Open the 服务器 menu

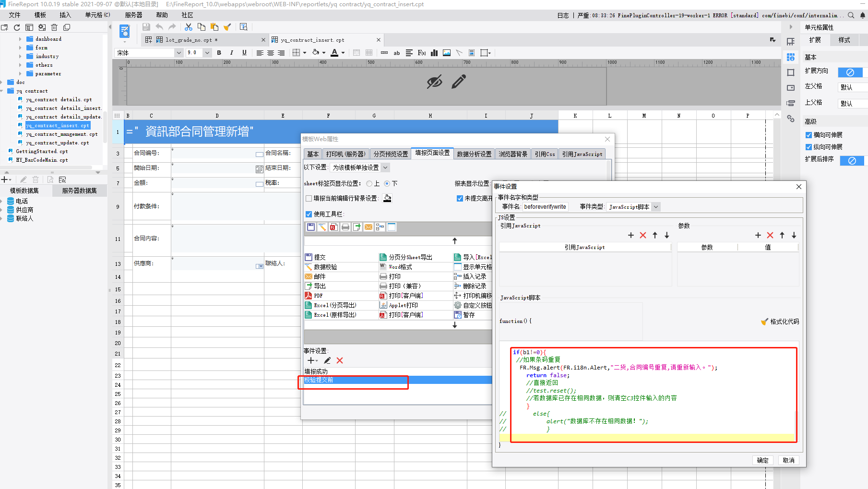[x=133, y=15]
